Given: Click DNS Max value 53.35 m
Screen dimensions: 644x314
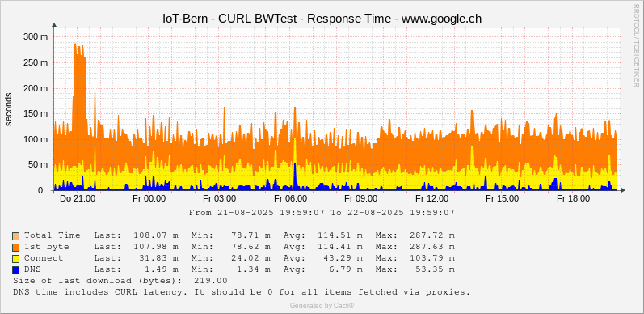Looking at the screenshot, I should tap(436, 269).
